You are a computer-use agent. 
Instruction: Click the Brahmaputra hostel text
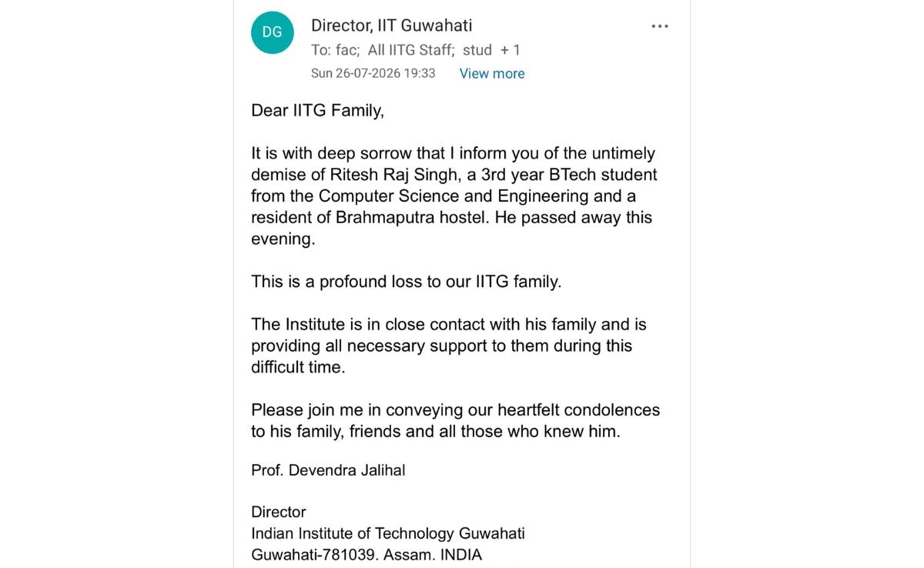click(x=411, y=218)
